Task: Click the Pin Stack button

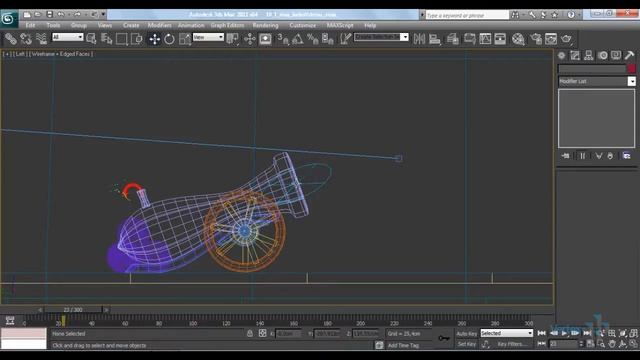Action: (x=565, y=156)
